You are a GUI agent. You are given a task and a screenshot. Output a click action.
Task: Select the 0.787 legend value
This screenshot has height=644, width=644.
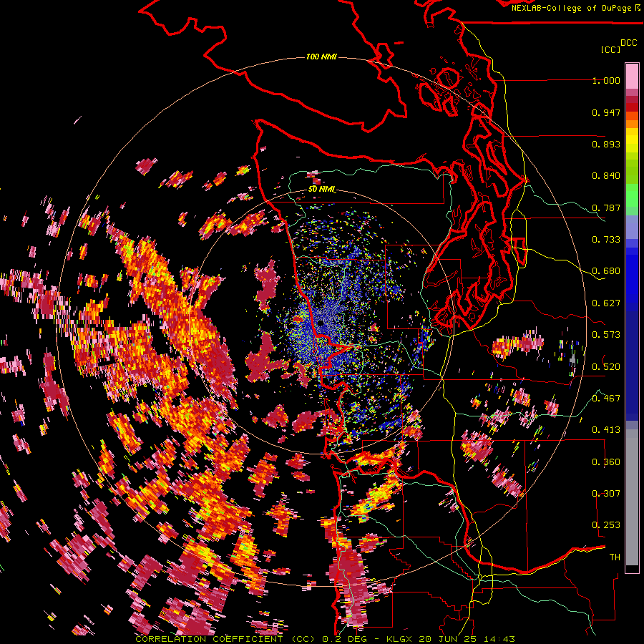(606, 208)
